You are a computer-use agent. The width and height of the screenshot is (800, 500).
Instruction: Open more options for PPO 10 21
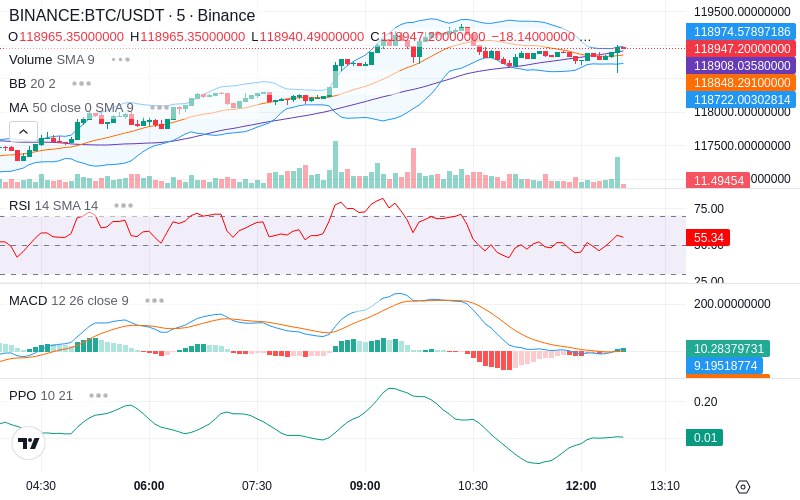coord(98,395)
